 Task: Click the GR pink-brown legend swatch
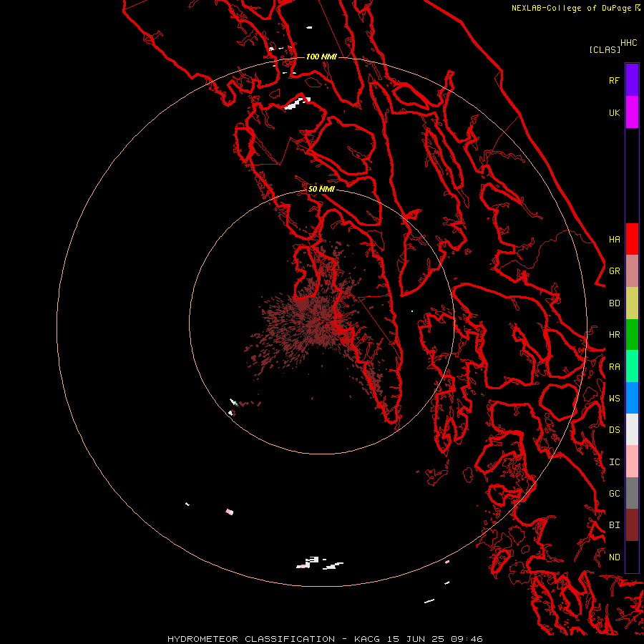(x=632, y=271)
